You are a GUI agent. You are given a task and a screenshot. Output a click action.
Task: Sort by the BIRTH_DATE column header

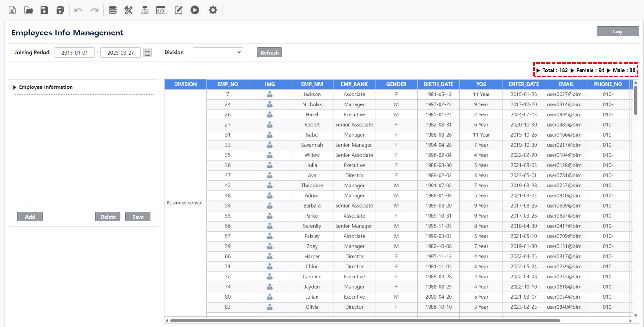tap(439, 84)
